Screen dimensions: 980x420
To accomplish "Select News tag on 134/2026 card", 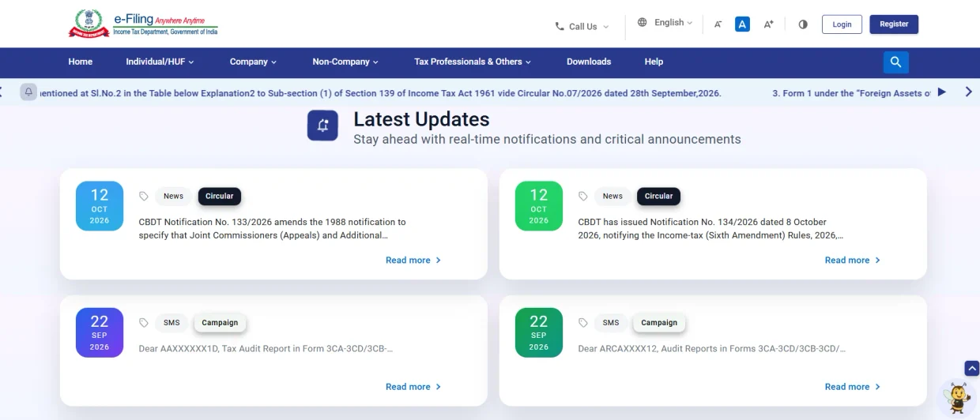I will (x=612, y=197).
